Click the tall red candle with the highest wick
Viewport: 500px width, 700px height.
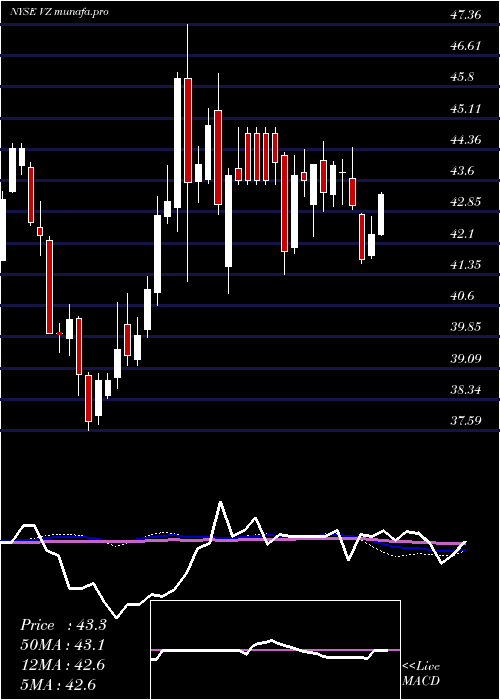pyautogui.click(x=188, y=130)
